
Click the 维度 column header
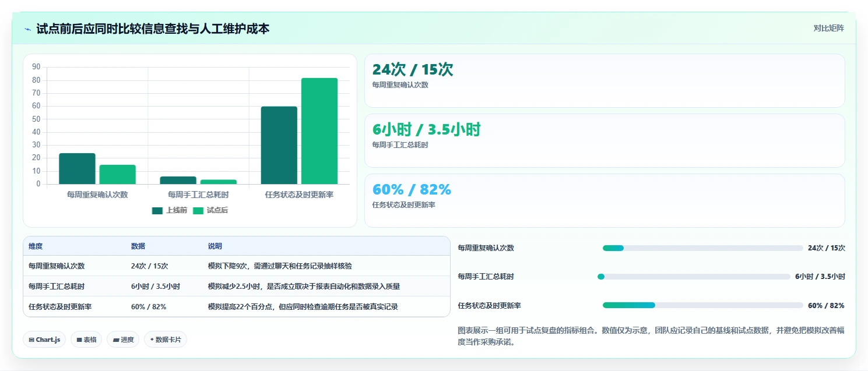(36, 246)
